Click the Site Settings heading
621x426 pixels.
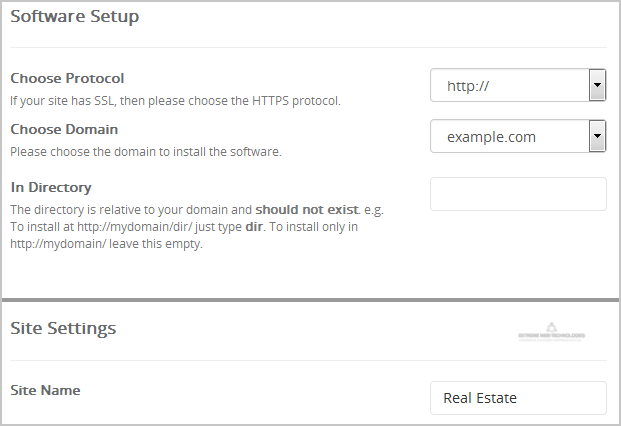tap(63, 328)
